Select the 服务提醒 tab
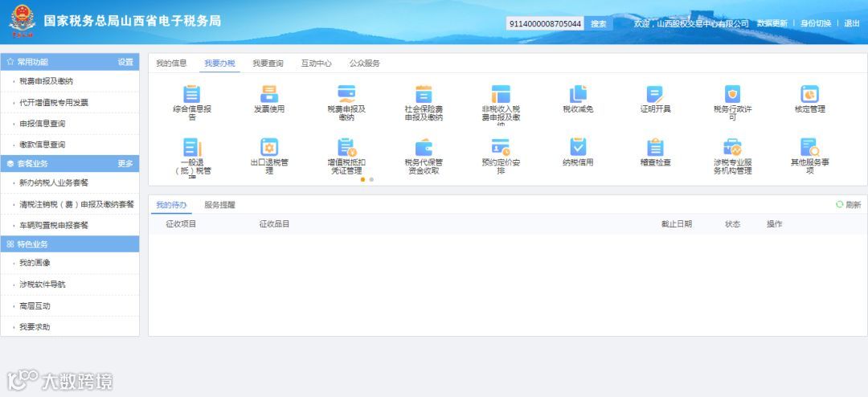 pyautogui.click(x=219, y=205)
